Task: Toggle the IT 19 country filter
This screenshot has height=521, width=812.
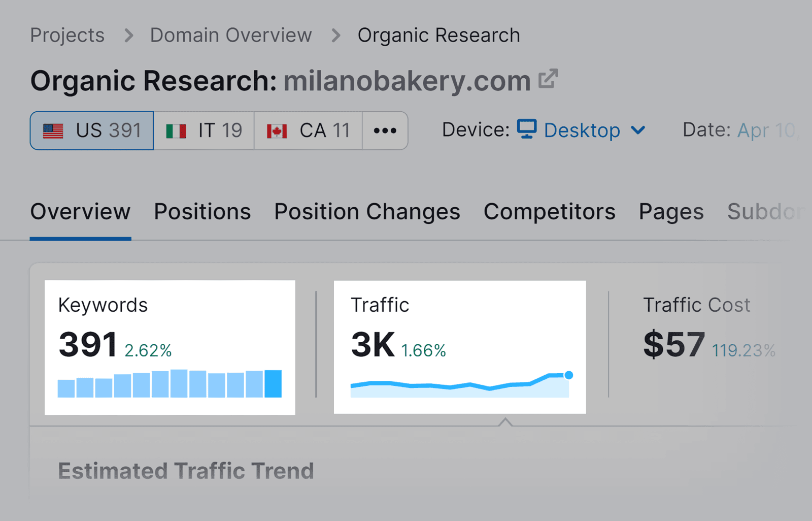Action: point(203,131)
